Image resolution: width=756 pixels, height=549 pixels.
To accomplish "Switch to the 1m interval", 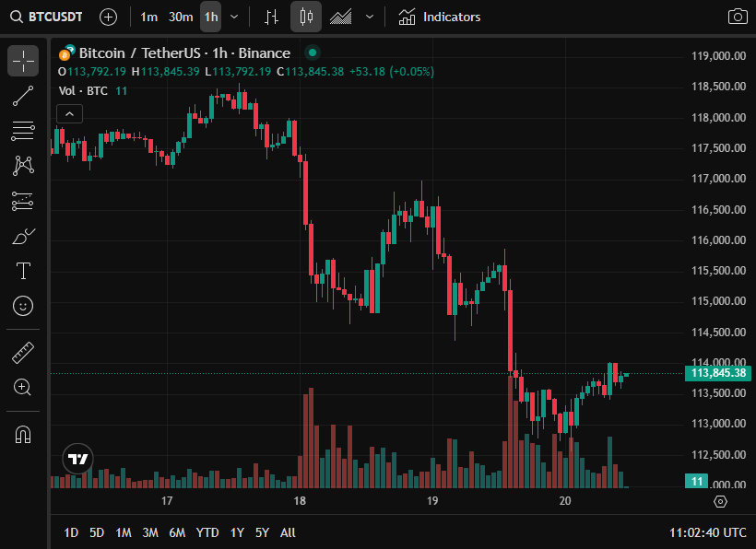I will click(x=149, y=17).
